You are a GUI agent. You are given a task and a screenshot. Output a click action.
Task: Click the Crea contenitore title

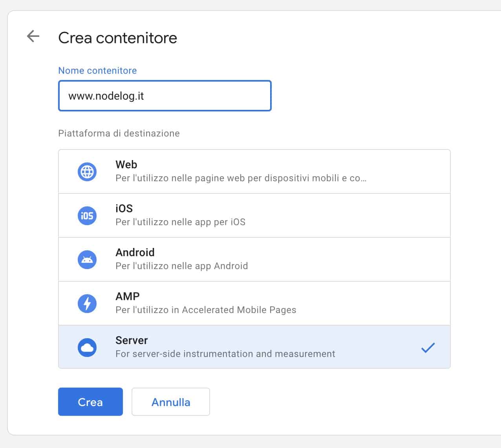pos(118,38)
